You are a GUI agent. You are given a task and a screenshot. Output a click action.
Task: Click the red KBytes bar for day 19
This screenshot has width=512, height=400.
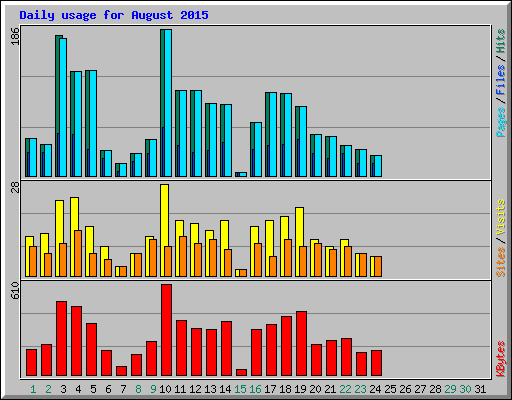[x=301, y=344]
